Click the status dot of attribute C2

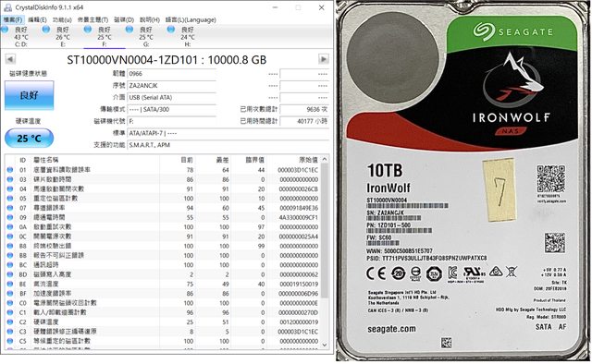[10, 322]
